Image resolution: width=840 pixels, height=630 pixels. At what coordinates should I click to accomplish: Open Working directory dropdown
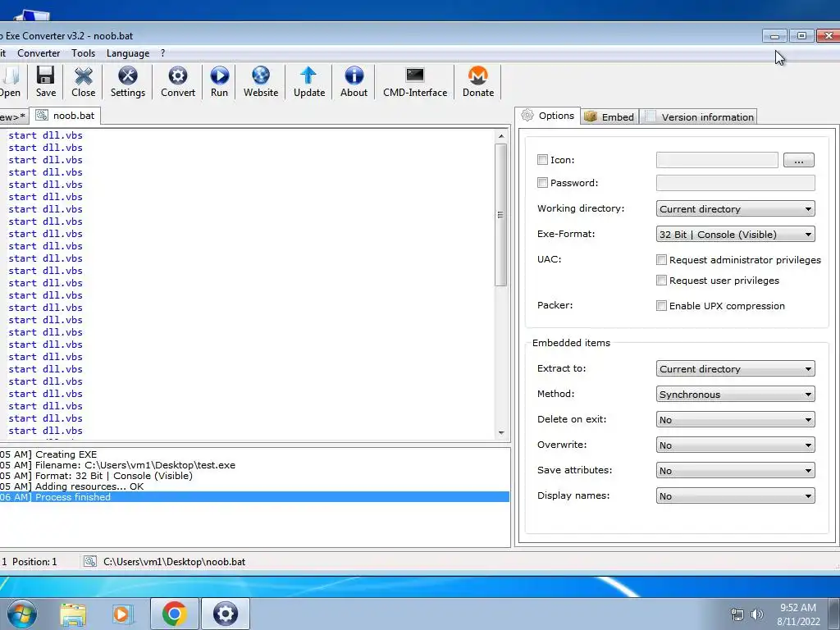pyautogui.click(x=735, y=209)
